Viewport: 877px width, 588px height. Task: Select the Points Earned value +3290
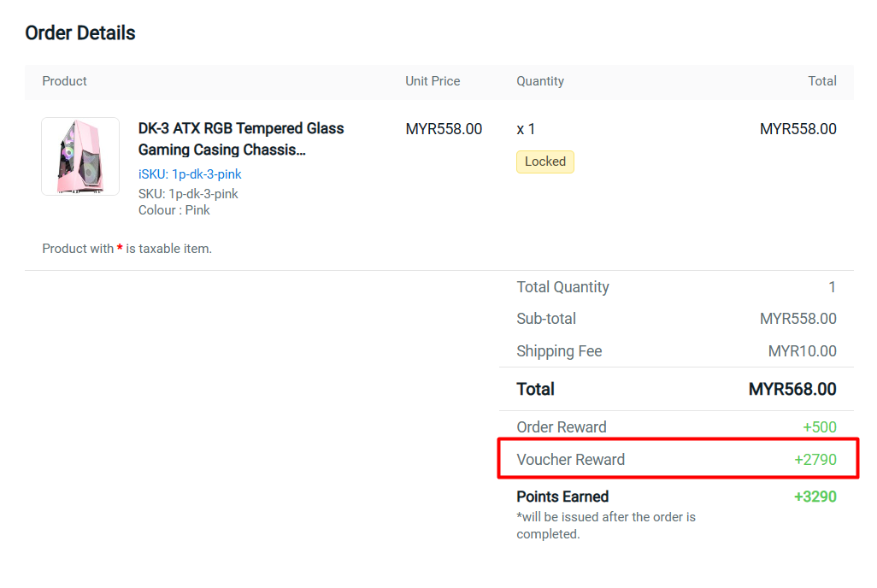pyautogui.click(x=815, y=497)
